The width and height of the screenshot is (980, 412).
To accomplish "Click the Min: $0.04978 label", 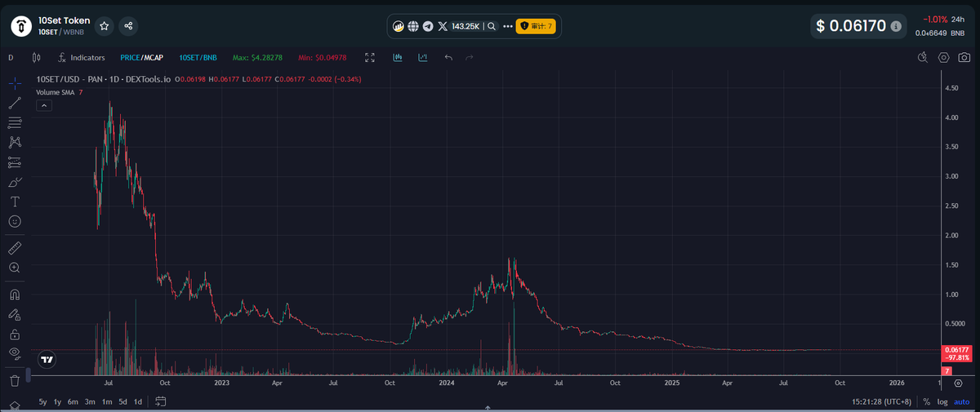I will 323,58.
